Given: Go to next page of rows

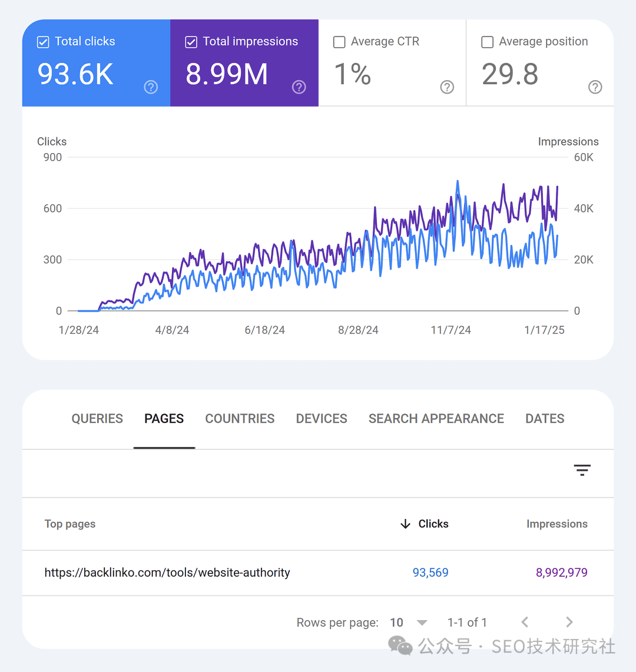Looking at the screenshot, I should click(x=569, y=622).
